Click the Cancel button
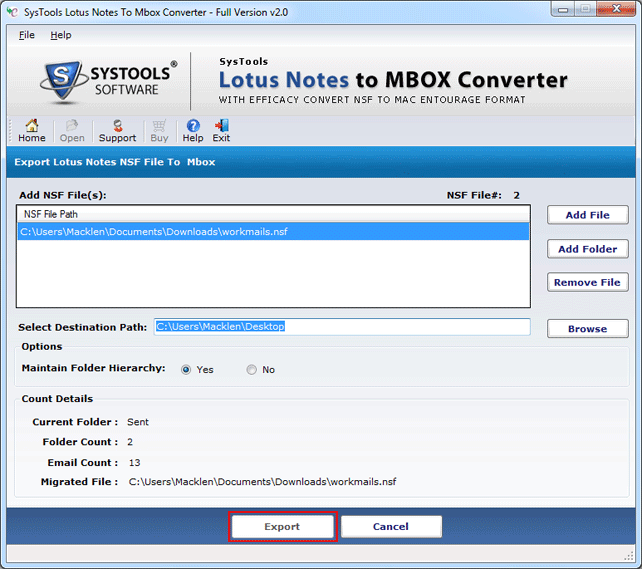This screenshot has width=642, height=569. [391, 526]
